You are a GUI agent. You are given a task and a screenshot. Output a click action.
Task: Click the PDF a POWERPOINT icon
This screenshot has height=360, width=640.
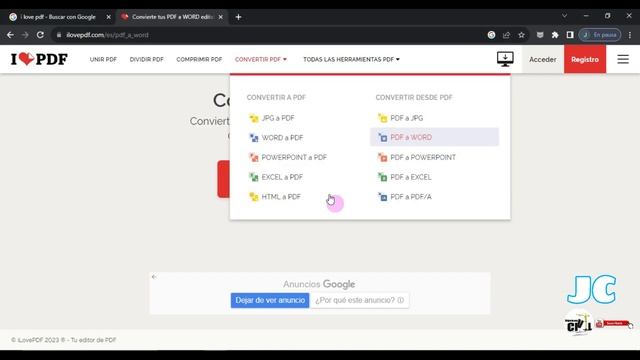tap(382, 157)
